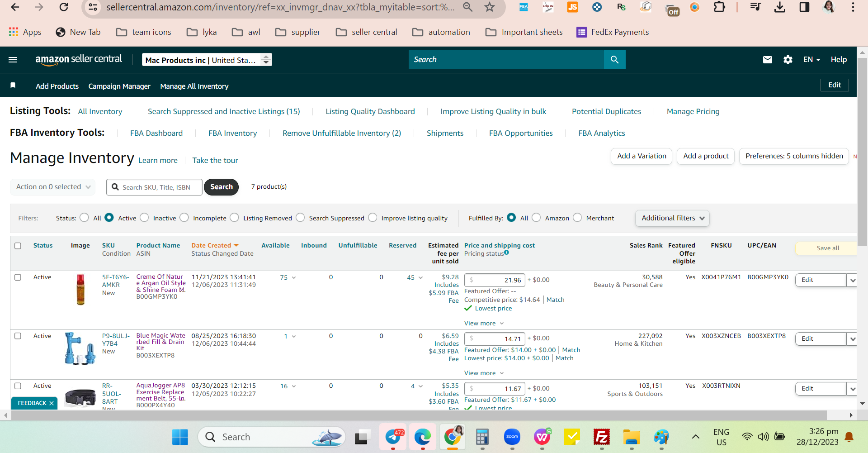The height and width of the screenshot is (453, 868).
Task: Select the Listing Removed status filter
Action: (234, 218)
